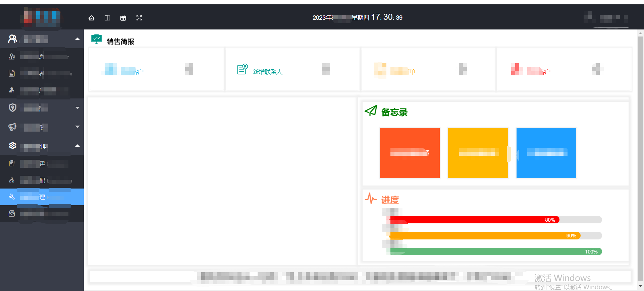This screenshot has height=291, width=644.
Task: Click the logo in the top-left corner
Action: [x=42, y=17]
